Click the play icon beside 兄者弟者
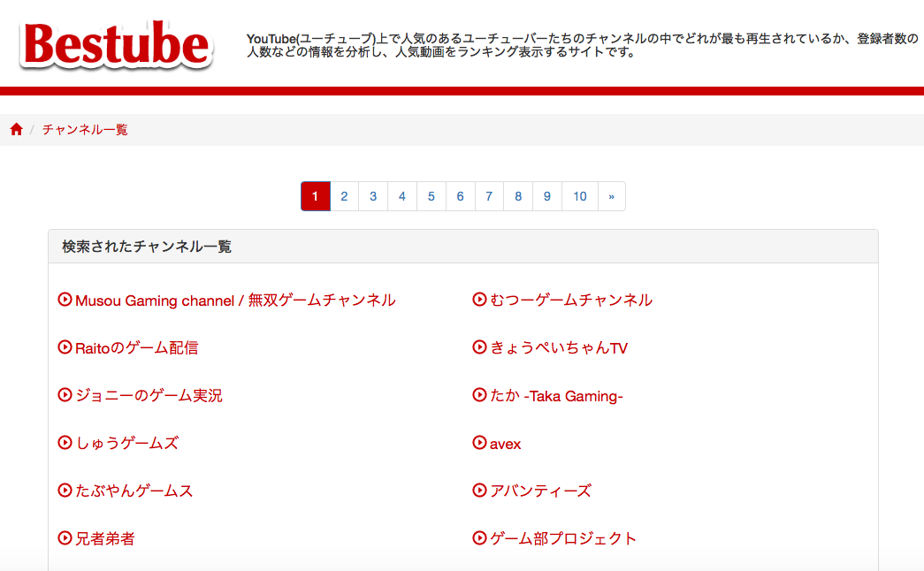This screenshot has height=571, width=924. pos(64,538)
